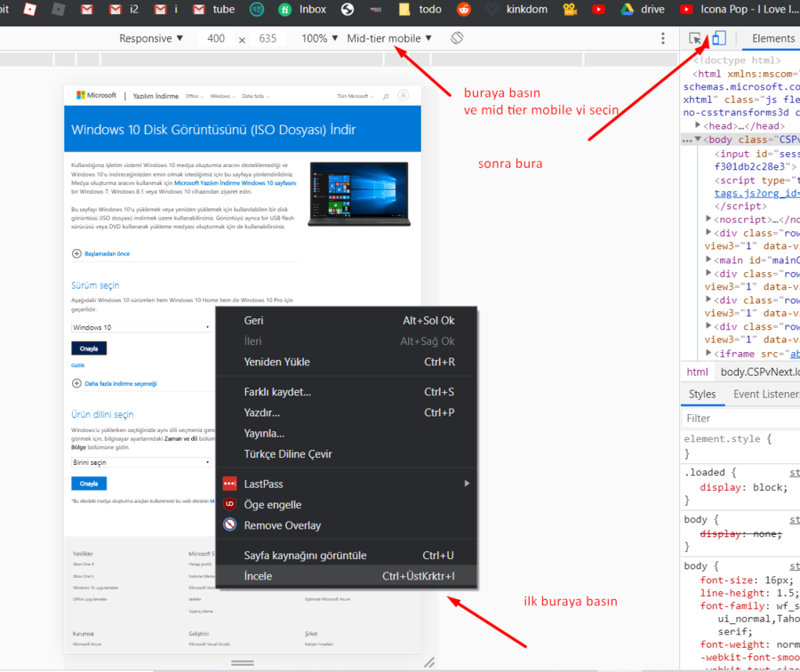Choose Yazdır... from context menu
This screenshot has width=800, height=672.
346,412
